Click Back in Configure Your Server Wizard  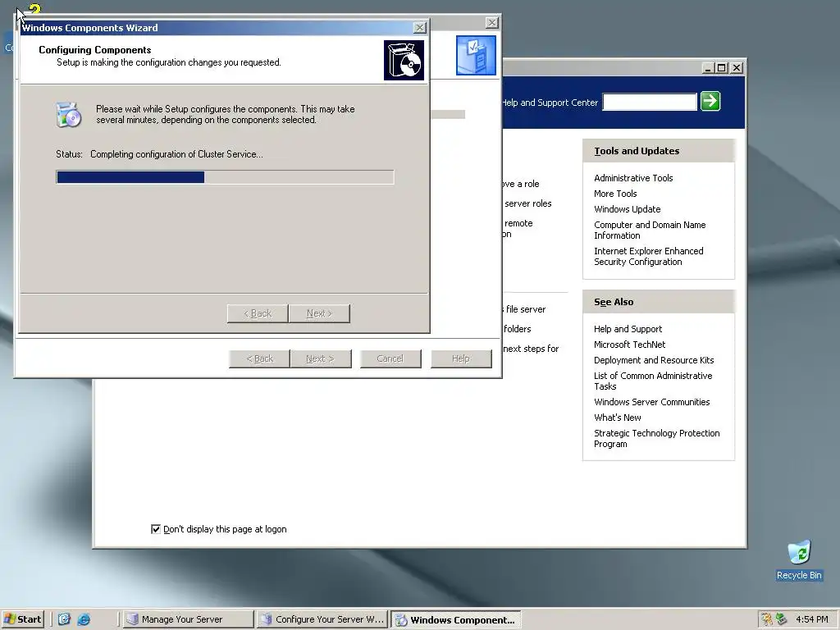(x=259, y=358)
